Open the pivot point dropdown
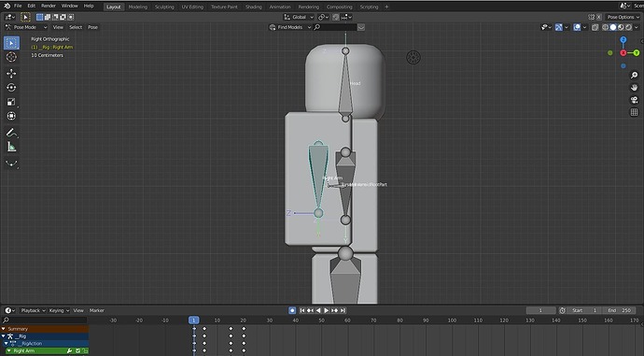Image resolution: width=644 pixels, height=356 pixels. point(323,17)
